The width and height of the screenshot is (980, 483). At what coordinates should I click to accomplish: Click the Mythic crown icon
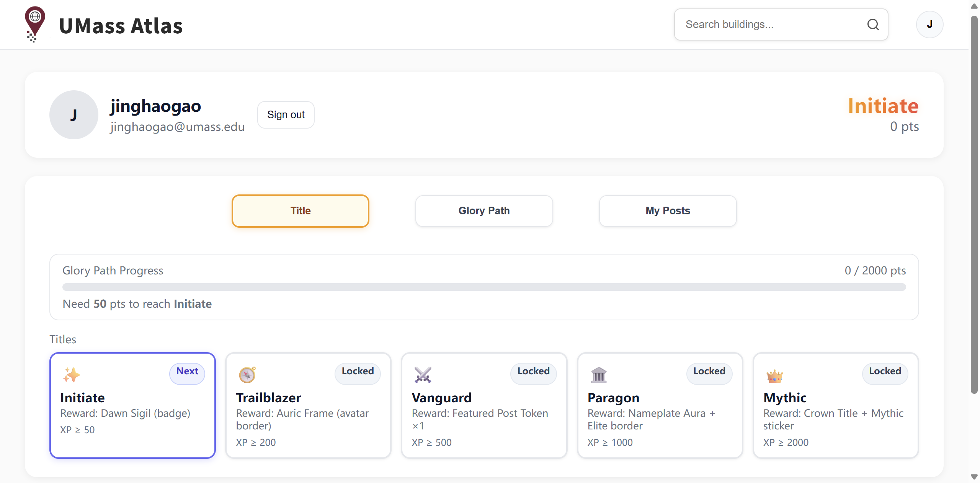774,376
